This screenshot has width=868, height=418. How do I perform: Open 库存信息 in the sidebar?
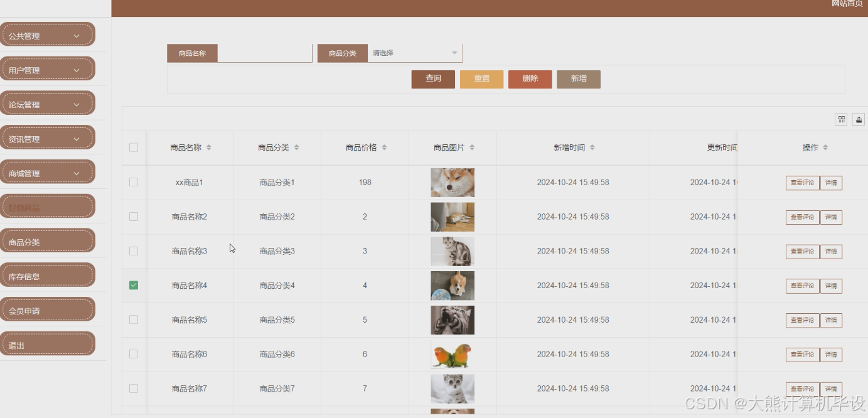46,276
